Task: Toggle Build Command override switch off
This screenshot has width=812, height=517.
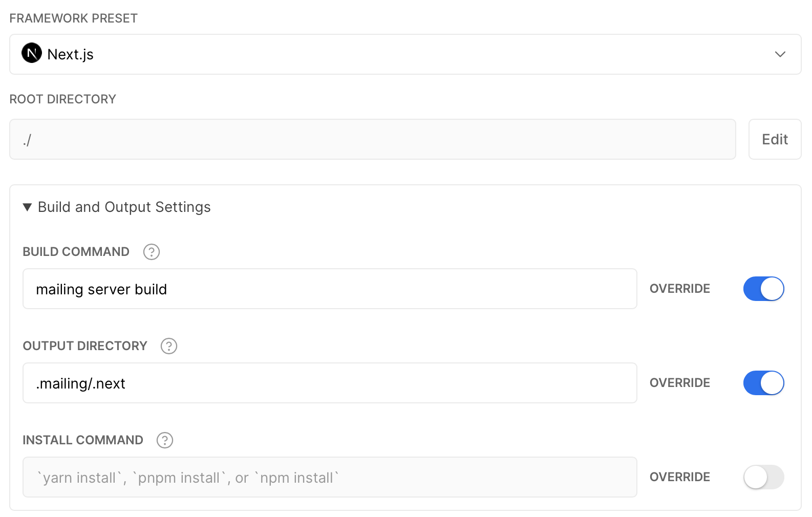Action: click(764, 289)
